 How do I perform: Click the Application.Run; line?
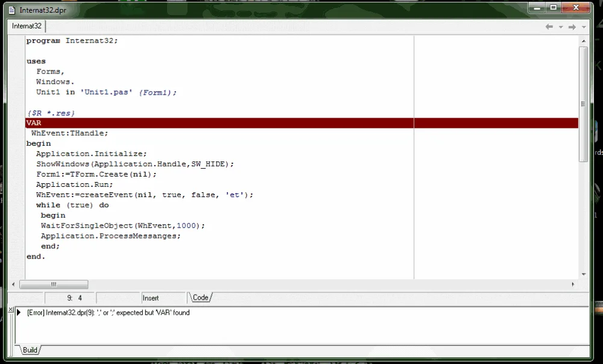[75, 184]
